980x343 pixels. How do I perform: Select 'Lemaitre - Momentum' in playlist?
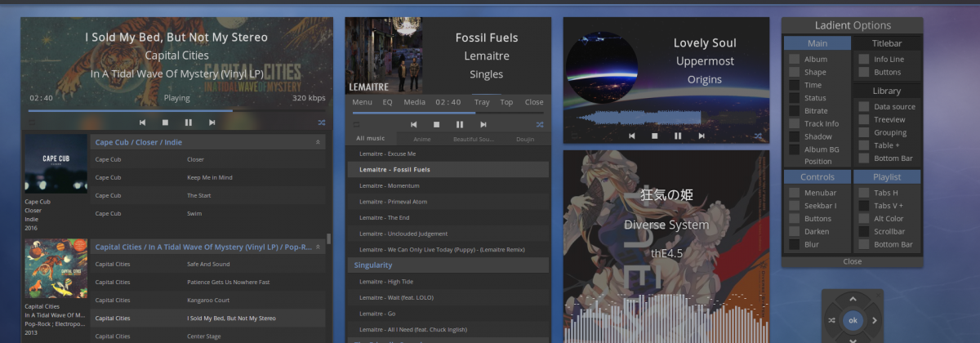pos(448,185)
